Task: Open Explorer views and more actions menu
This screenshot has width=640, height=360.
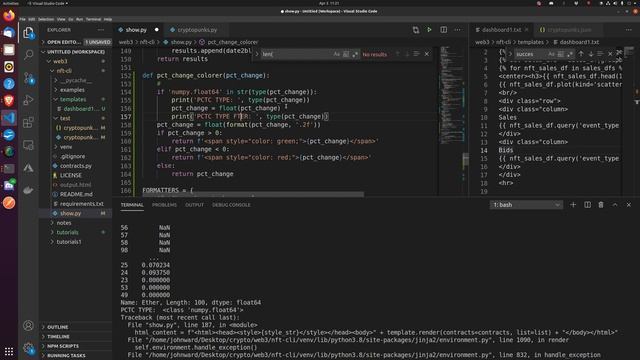Action: click(x=101, y=30)
